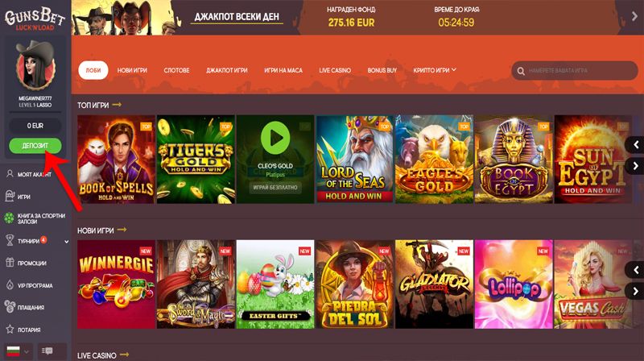Open Лотария star icon in sidebar
The height and width of the screenshot is (361, 644).
pyautogui.click(x=10, y=330)
